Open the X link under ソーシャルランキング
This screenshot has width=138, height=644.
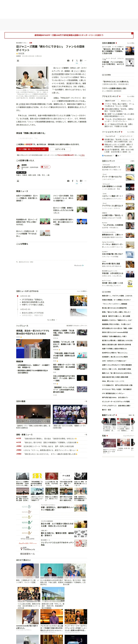[117, 156]
